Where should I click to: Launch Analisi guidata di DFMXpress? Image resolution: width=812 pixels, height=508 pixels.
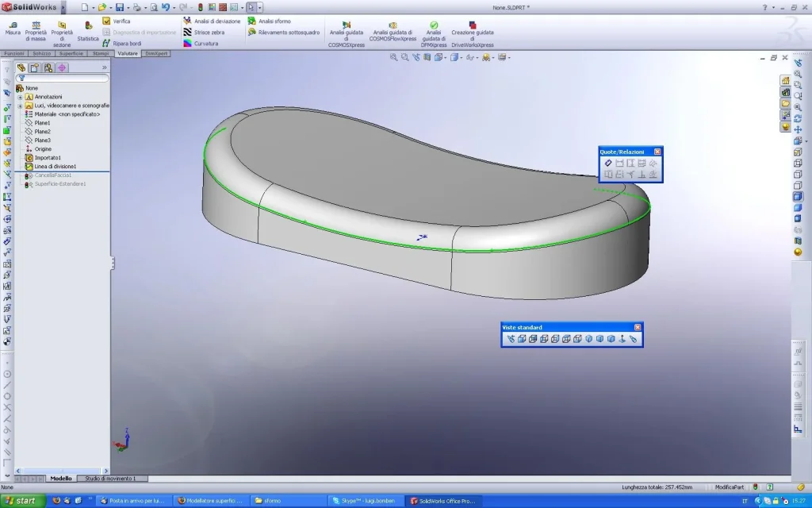tap(434, 34)
